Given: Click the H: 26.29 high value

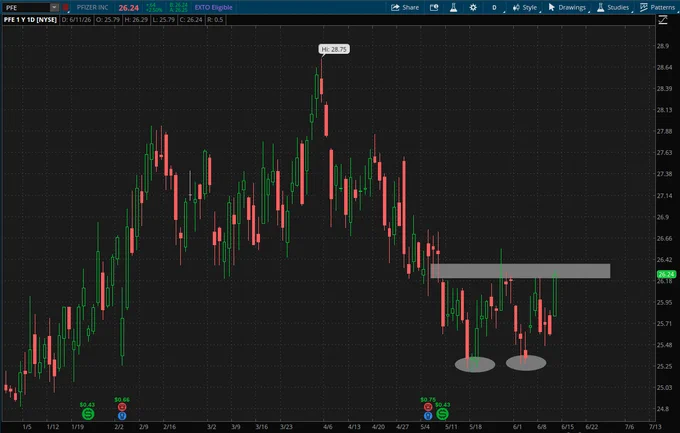Looking at the screenshot, I should (x=136, y=20).
